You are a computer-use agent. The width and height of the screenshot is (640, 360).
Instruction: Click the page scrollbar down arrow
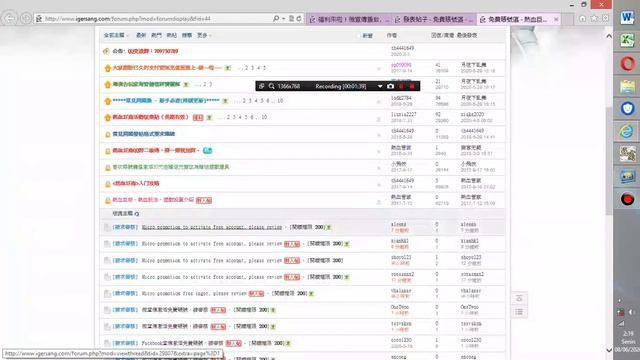point(609,350)
